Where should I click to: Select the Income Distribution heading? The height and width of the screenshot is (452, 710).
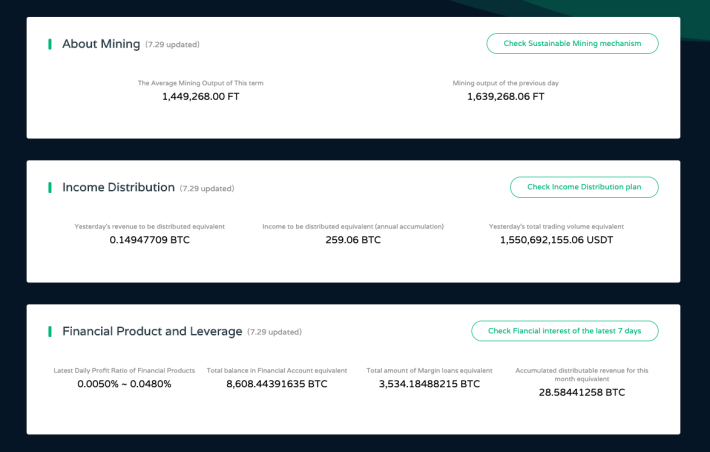(x=118, y=188)
